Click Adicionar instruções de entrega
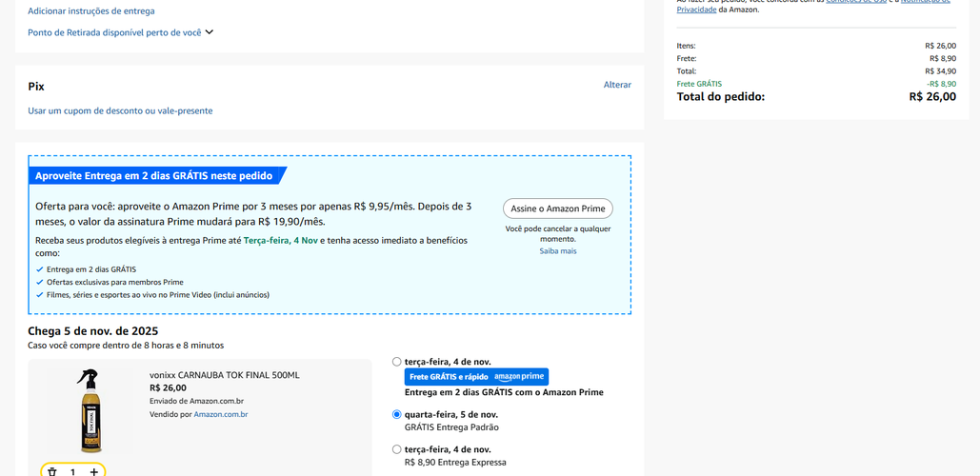The height and width of the screenshot is (476, 980). (91, 11)
